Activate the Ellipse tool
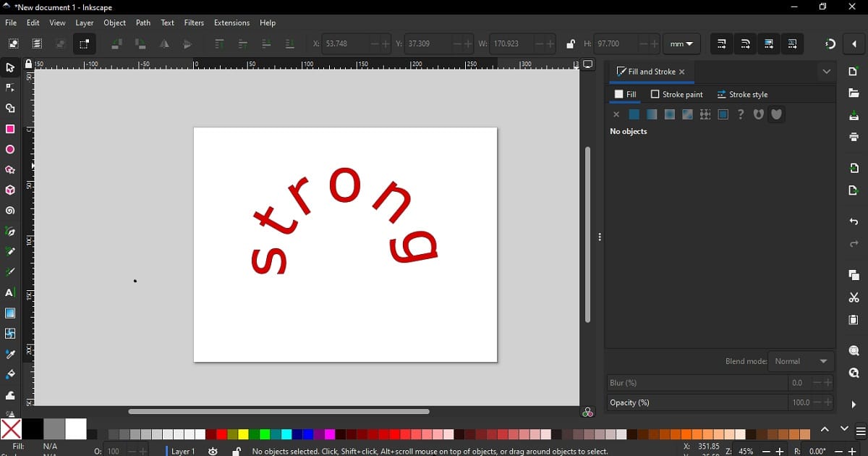 click(10, 149)
